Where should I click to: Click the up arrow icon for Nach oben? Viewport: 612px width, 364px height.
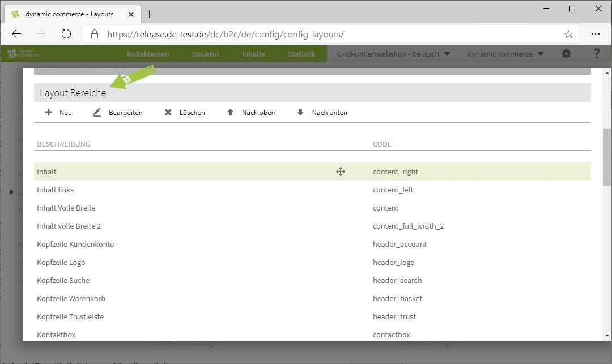[230, 112]
